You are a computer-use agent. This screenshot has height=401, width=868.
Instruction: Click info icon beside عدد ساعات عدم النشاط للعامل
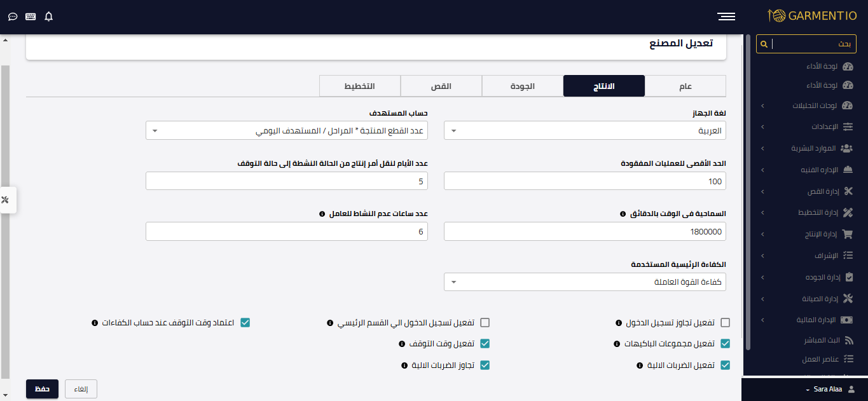(x=322, y=214)
